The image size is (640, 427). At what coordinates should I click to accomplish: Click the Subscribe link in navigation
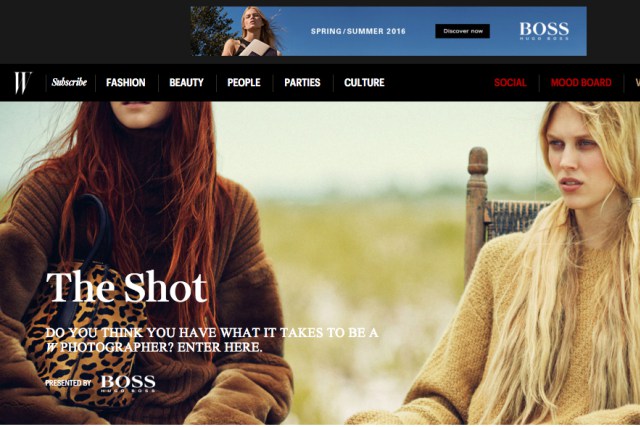[69, 82]
